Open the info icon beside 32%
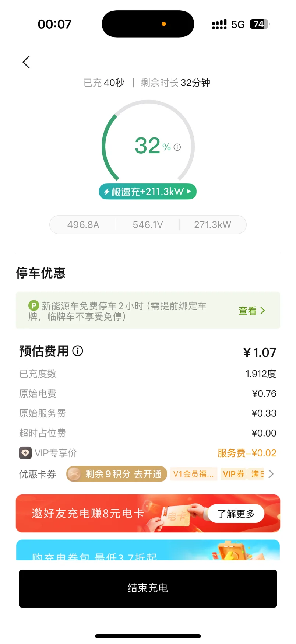 tap(177, 147)
